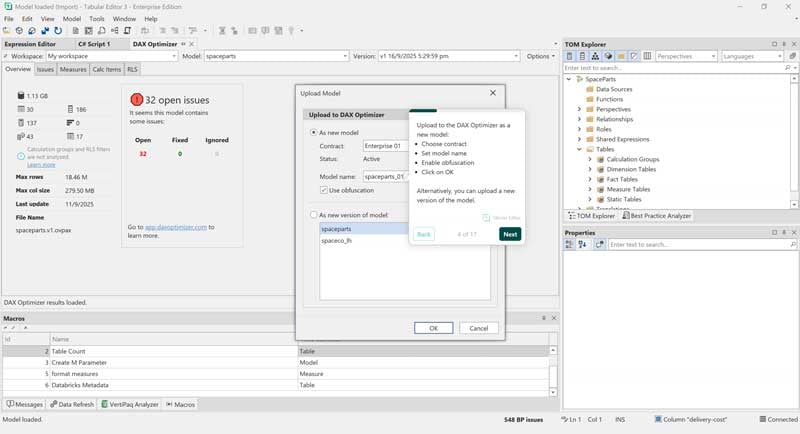
Task: Click Next in the tutorial tooltip
Action: pyautogui.click(x=510, y=234)
